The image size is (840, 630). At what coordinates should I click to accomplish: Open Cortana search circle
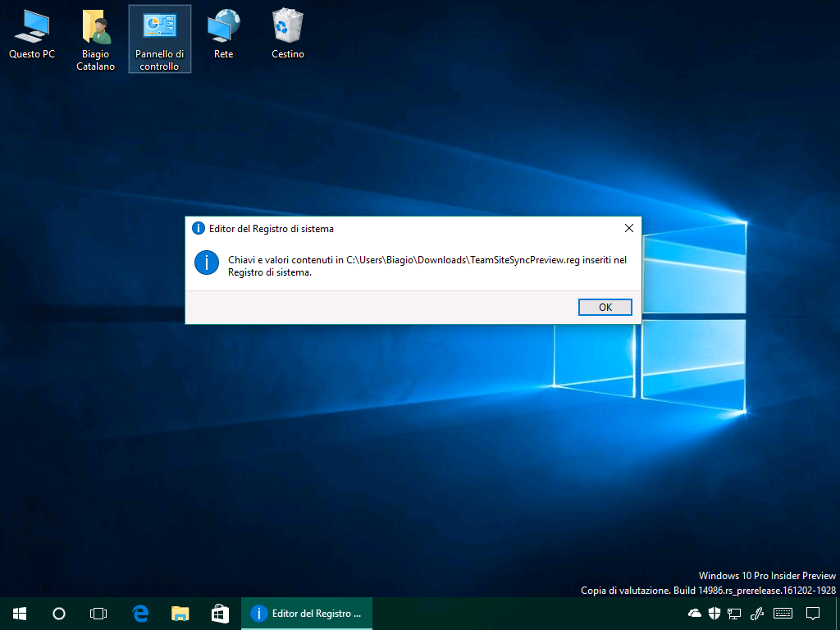(59, 614)
